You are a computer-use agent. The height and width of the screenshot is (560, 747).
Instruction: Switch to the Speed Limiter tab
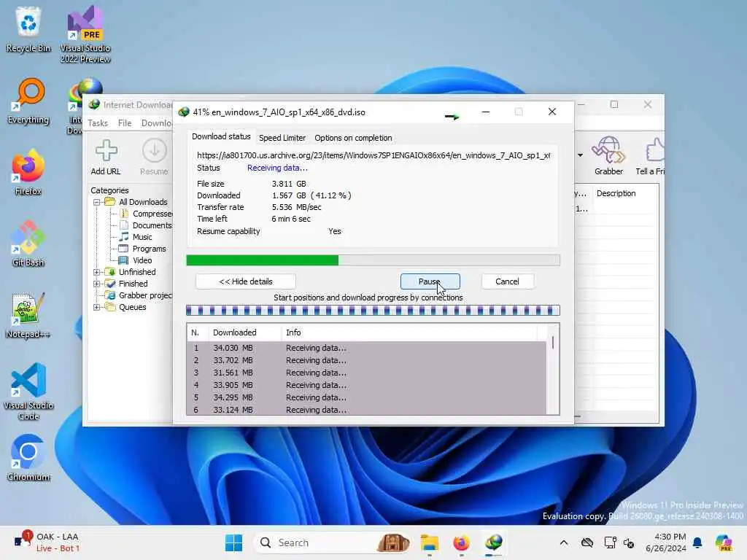pyautogui.click(x=282, y=138)
